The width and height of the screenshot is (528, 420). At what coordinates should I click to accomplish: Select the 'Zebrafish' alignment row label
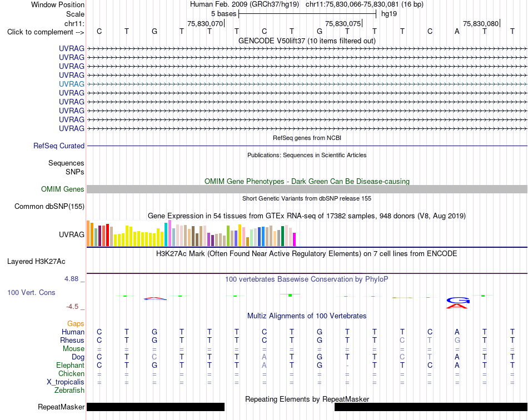click(69, 391)
